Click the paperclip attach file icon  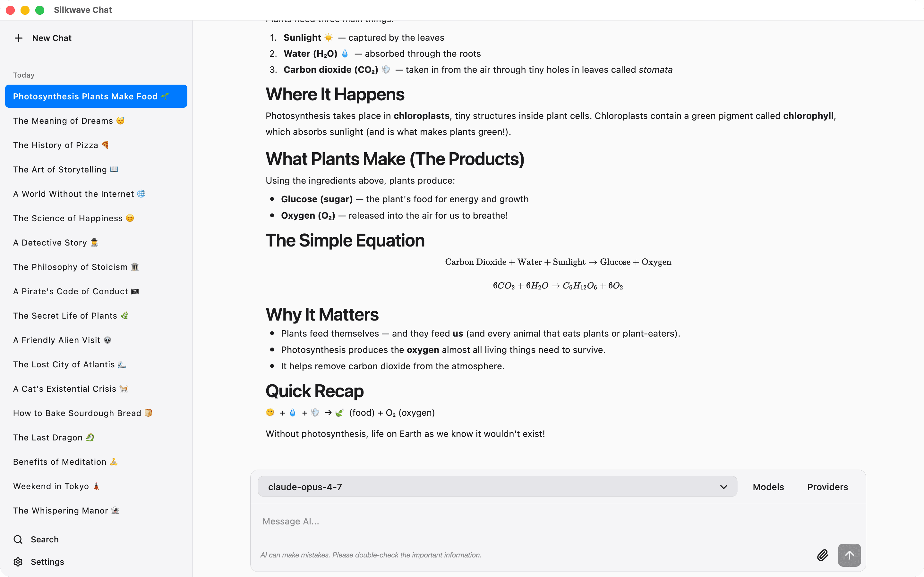822,555
